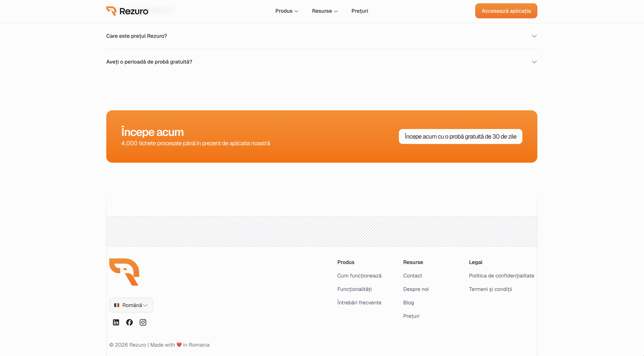The width and height of the screenshot is (644, 356).
Task: Open the Funcționalități footer link
Action: (354, 289)
